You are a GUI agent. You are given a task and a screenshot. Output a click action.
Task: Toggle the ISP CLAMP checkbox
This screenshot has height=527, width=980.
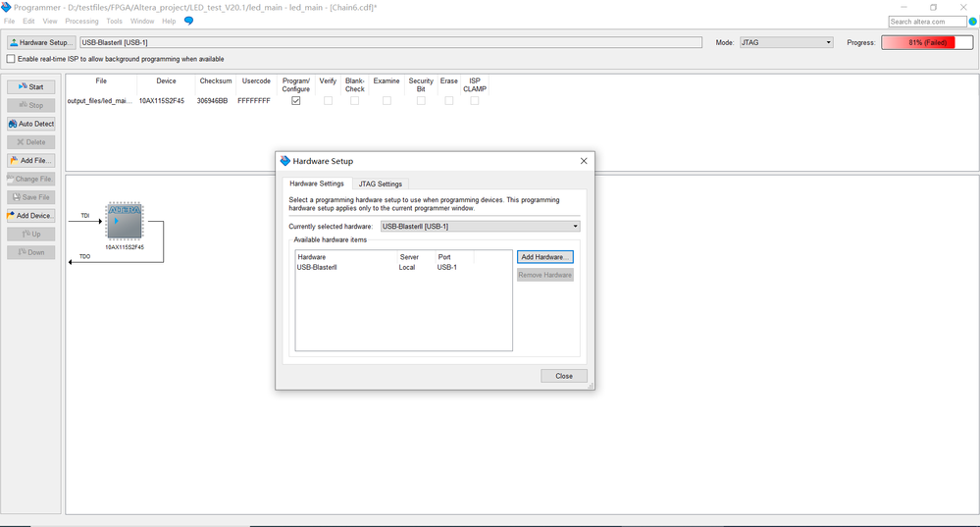pos(475,101)
